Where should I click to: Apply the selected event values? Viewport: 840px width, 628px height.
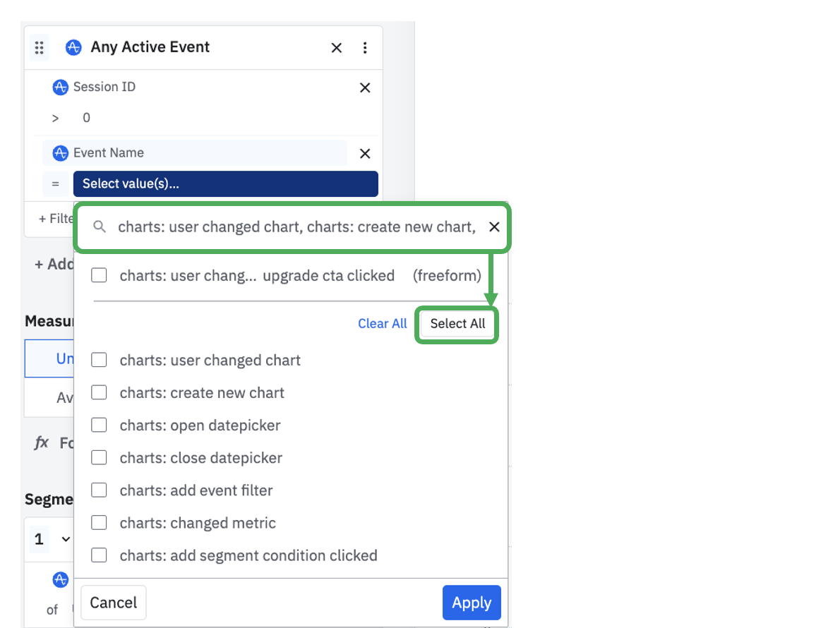point(471,603)
